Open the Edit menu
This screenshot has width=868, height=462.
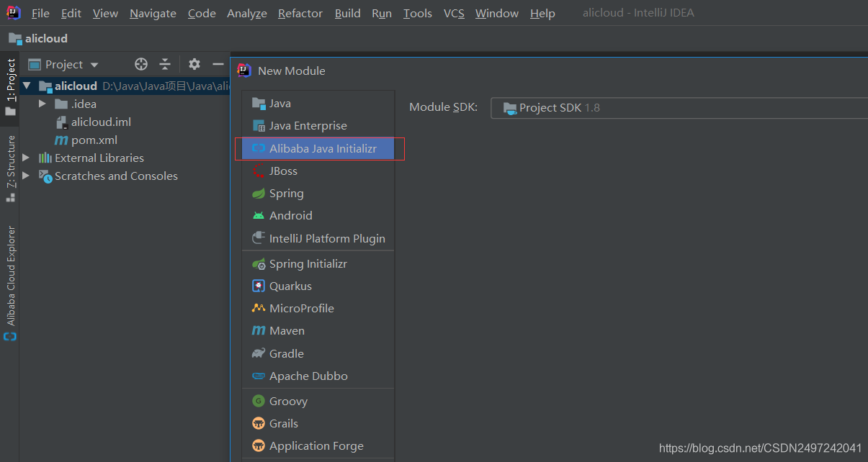71,13
